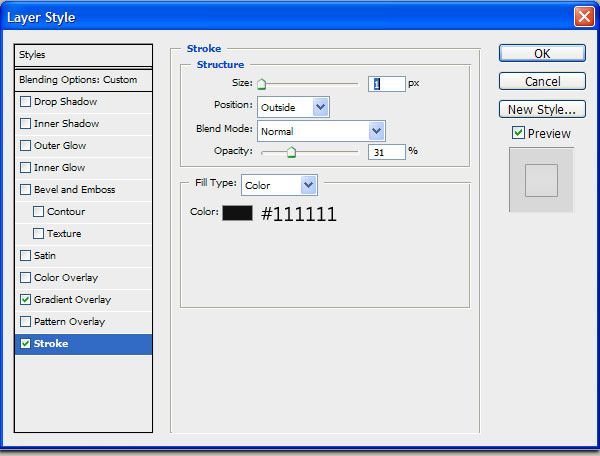Image resolution: width=600 pixels, height=456 pixels.
Task: Select the Gradient Overlay style label
Action: click(x=72, y=300)
